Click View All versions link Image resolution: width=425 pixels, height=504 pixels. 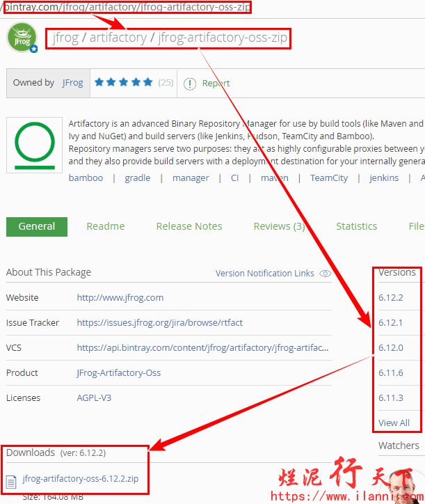point(394,423)
